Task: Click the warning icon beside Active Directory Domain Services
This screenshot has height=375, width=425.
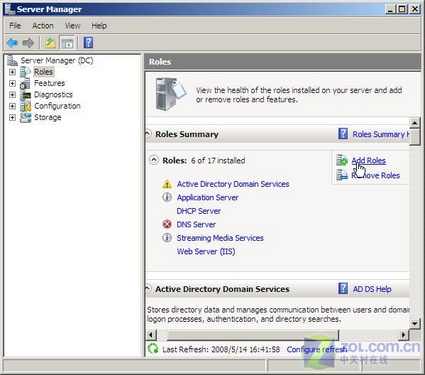Action: click(167, 184)
